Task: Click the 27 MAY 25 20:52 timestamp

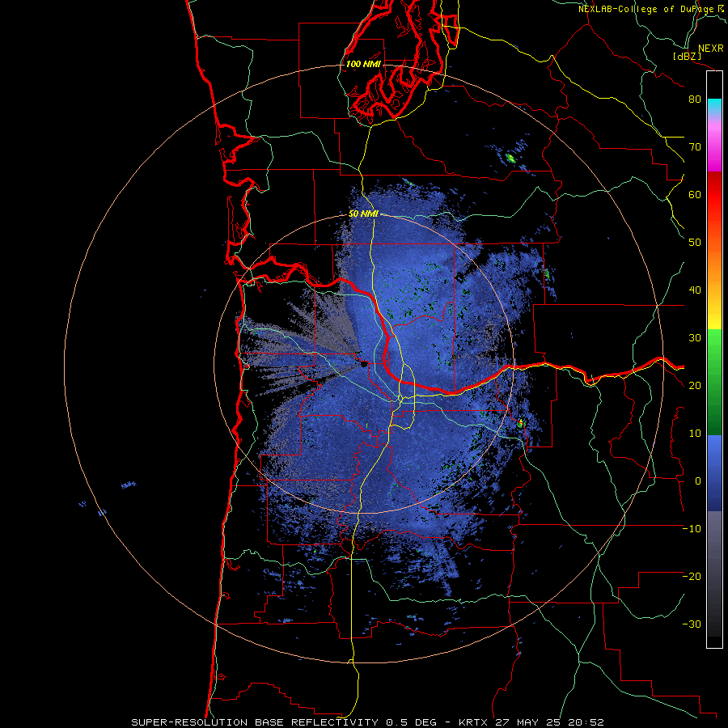Action: pos(551,722)
